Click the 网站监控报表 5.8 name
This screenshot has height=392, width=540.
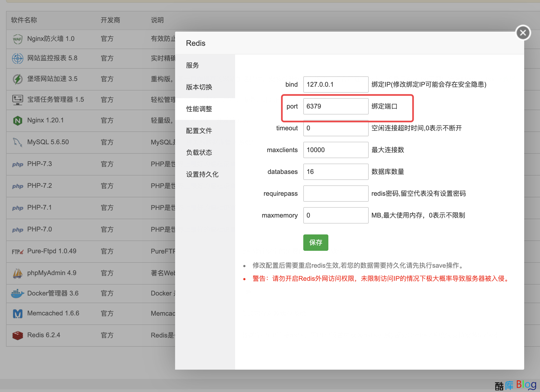[x=52, y=58]
